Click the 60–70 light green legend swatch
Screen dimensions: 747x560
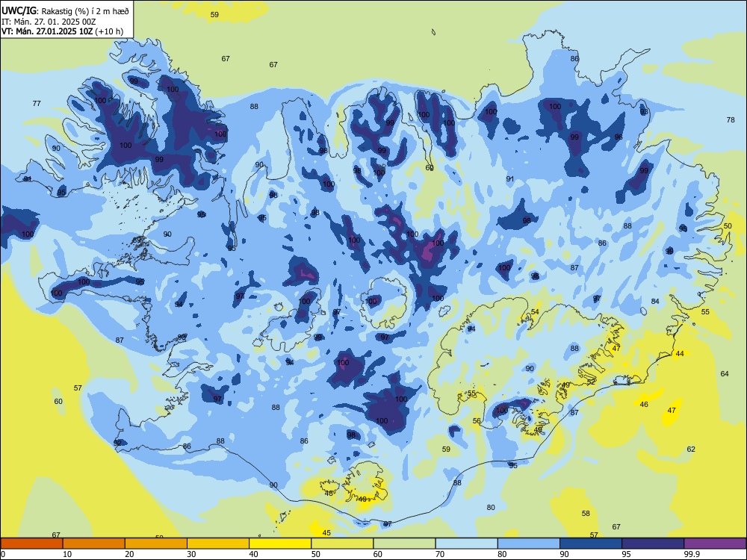(x=404, y=544)
